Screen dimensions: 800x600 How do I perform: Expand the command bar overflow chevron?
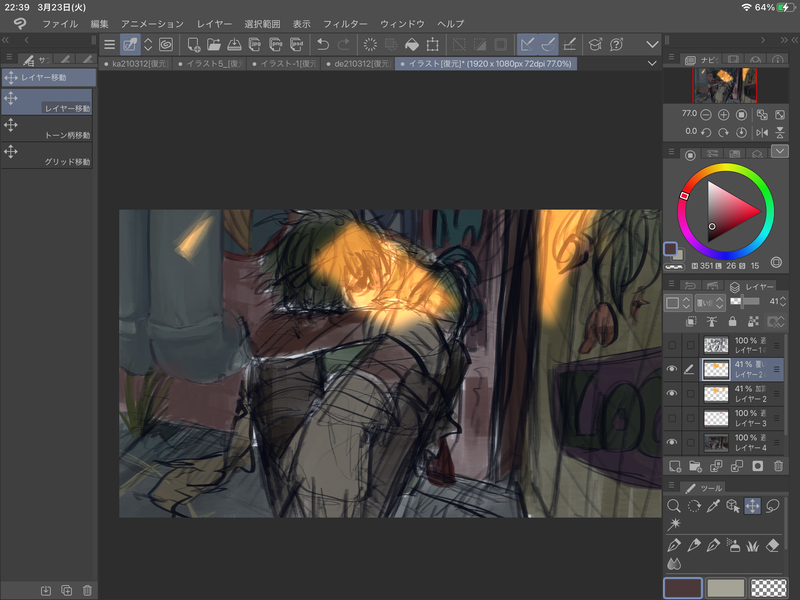[652, 44]
